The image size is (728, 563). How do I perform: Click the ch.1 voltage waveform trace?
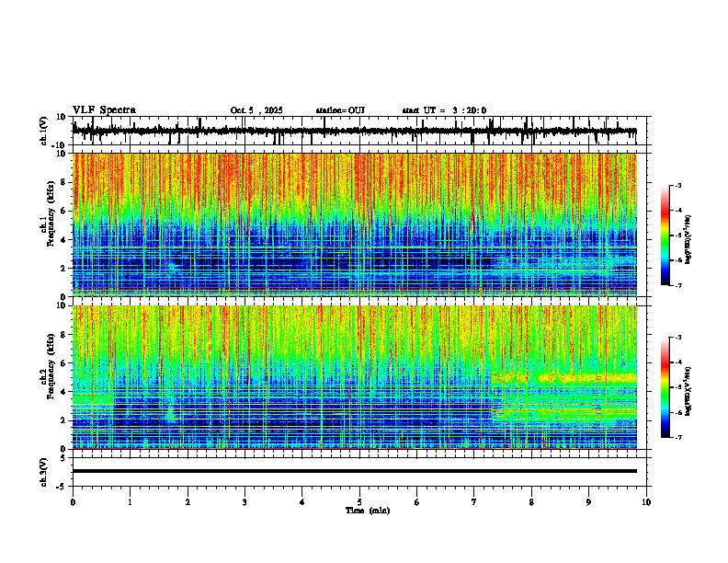(354, 131)
